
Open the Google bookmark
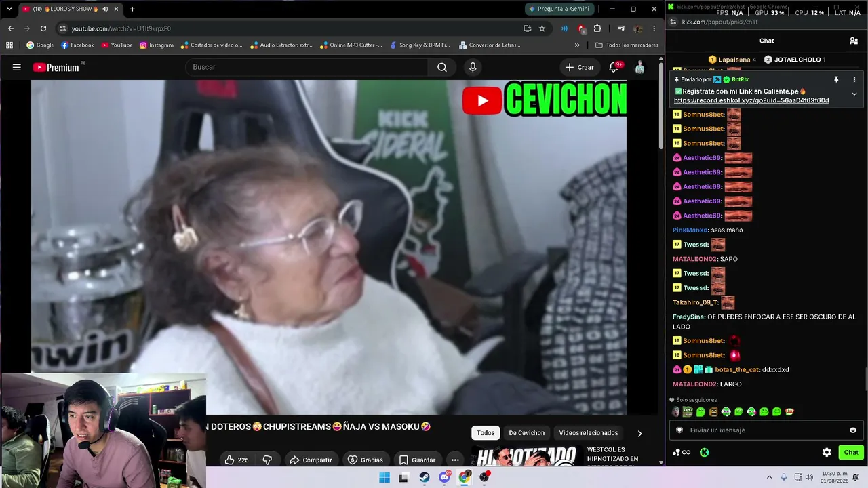click(40, 45)
